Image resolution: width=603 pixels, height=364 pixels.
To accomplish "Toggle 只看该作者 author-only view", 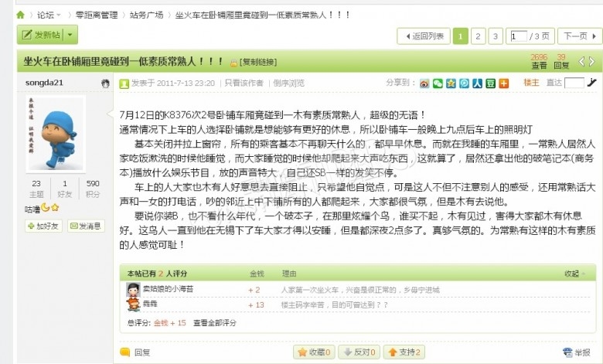I will 244,83.
